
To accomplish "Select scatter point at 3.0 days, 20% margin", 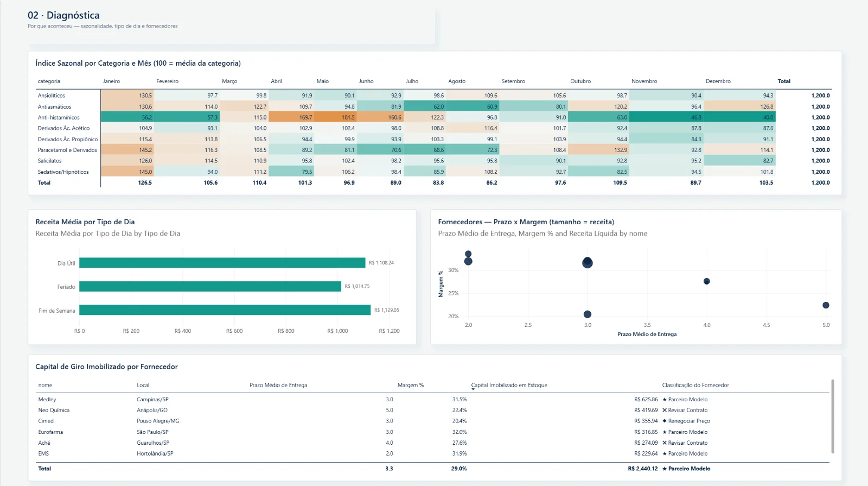I will (588, 314).
